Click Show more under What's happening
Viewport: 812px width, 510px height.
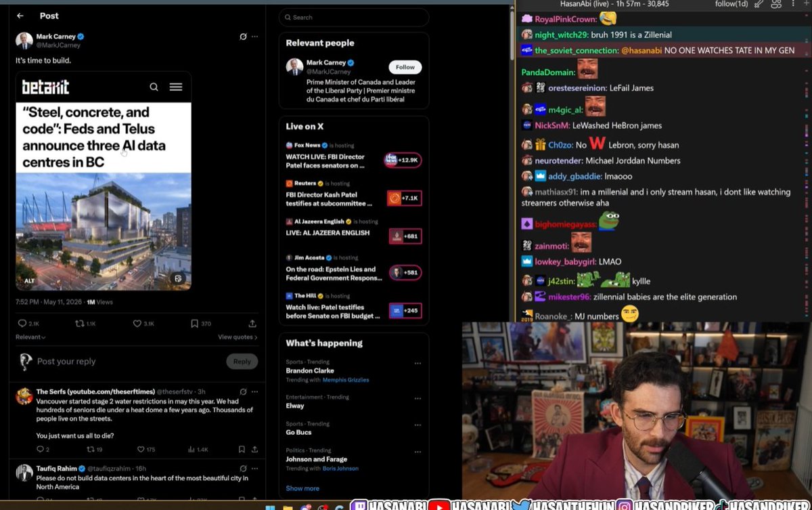[x=302, y=488]
